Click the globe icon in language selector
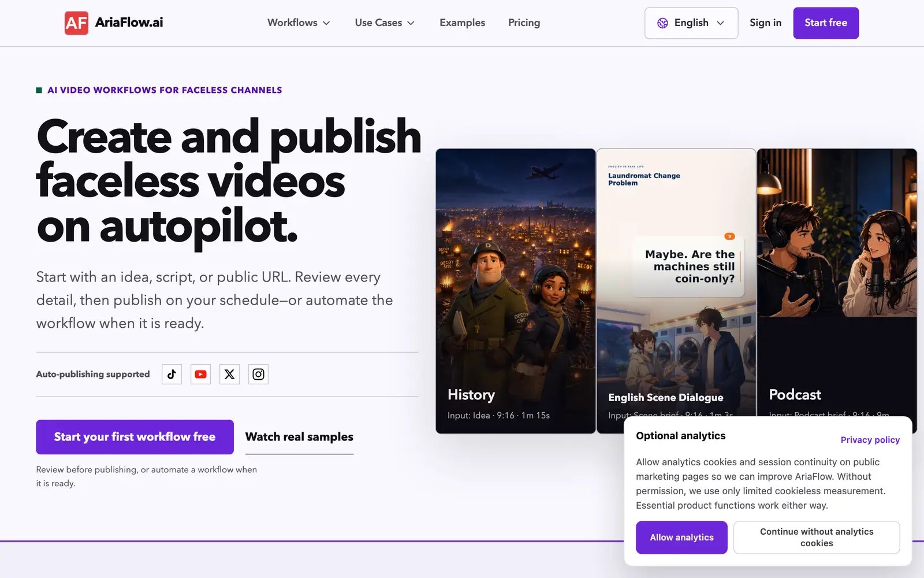This screenshot has width=924, height=578. click(x=662, y=23)
